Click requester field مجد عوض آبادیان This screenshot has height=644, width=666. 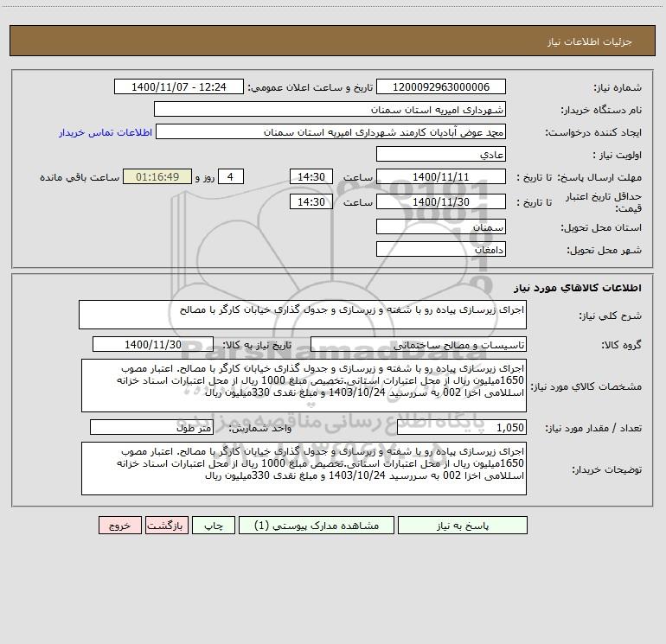tap(330, 131)
